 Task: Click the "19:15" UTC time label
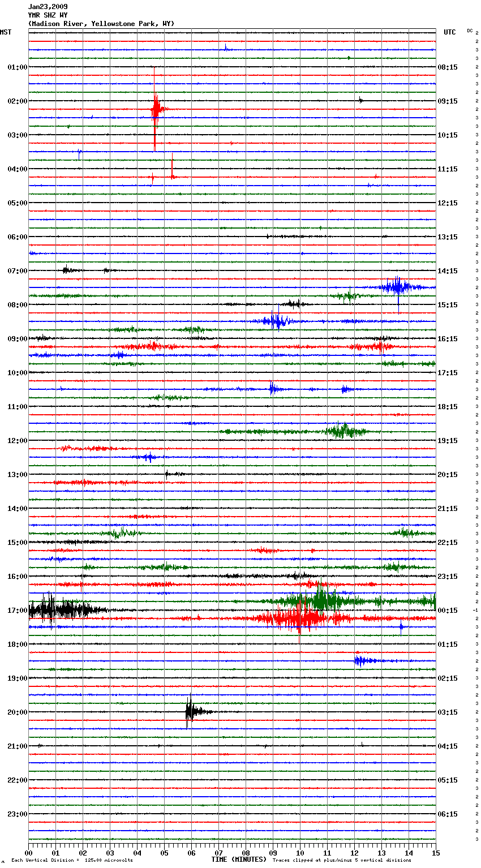448,441
